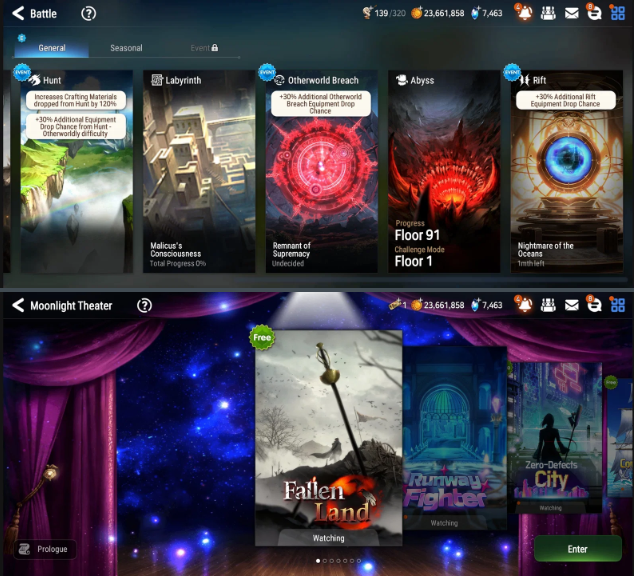The height and width of the screenshot is (576, 634).
Task: Open friends icon in Moonlight Theater
Action: click(x=548, y=305)
